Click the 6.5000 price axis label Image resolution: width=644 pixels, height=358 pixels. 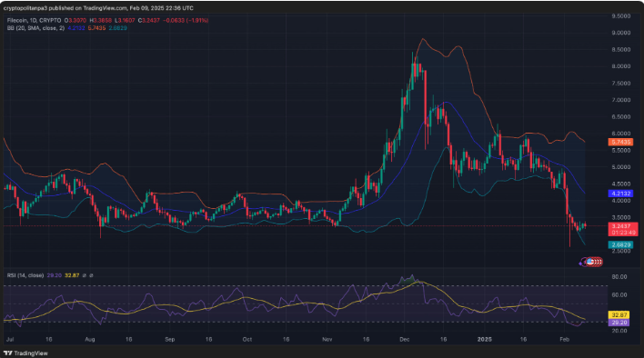click(621, 117)
